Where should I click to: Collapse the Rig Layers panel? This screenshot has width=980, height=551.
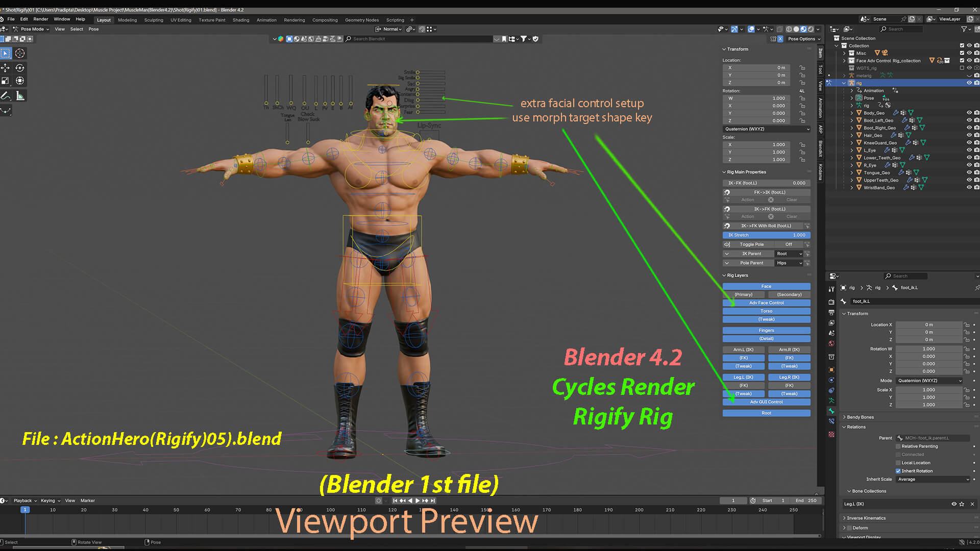(735, 275)
